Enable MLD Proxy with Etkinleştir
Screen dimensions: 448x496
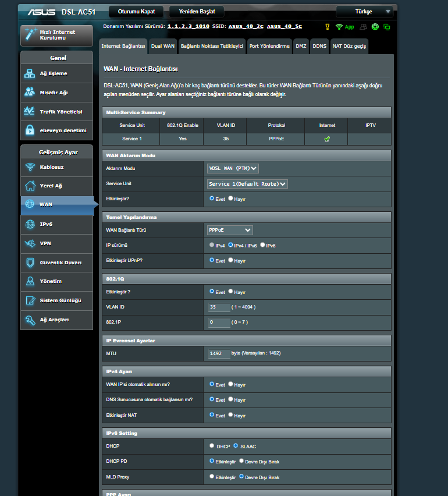point(212,476)
